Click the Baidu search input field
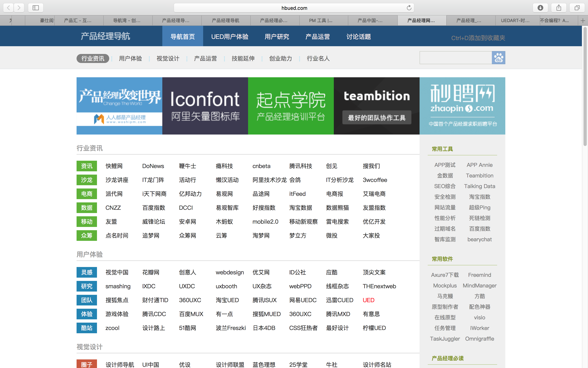The image size is (588, 368). pyautogui.click(x=455, y=58)
